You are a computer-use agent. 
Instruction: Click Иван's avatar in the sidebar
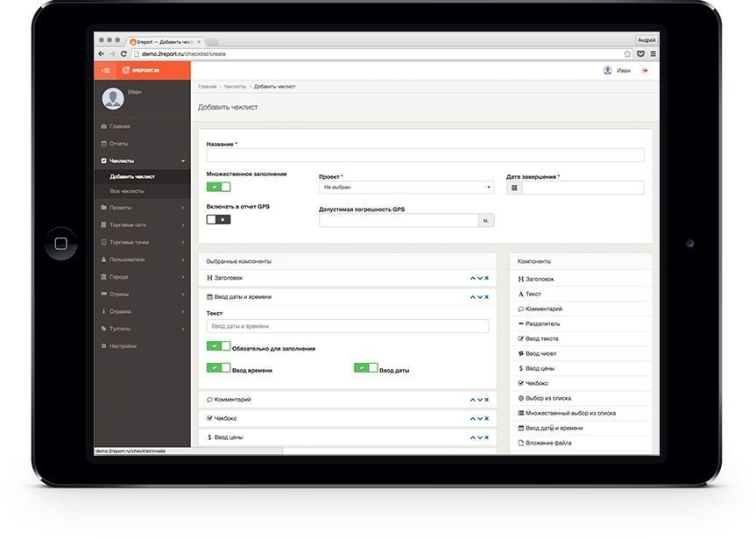(x=113, y=98)
